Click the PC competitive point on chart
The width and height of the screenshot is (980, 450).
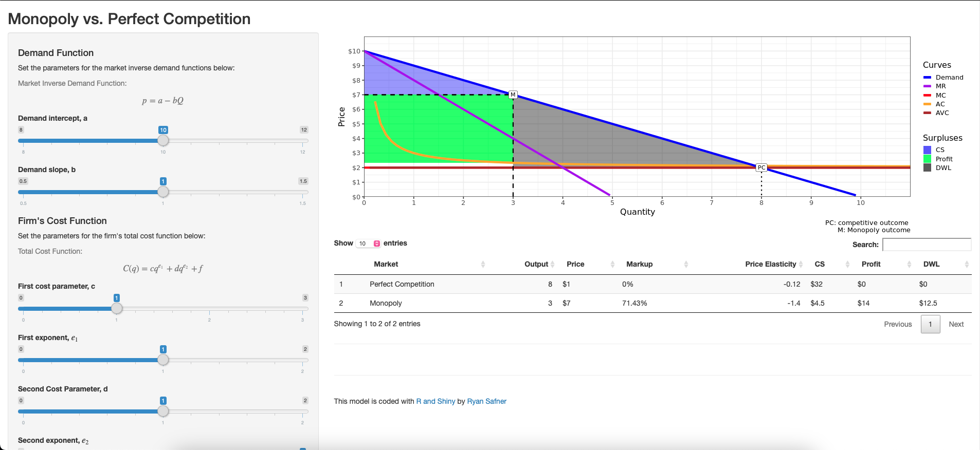[761, 167]
